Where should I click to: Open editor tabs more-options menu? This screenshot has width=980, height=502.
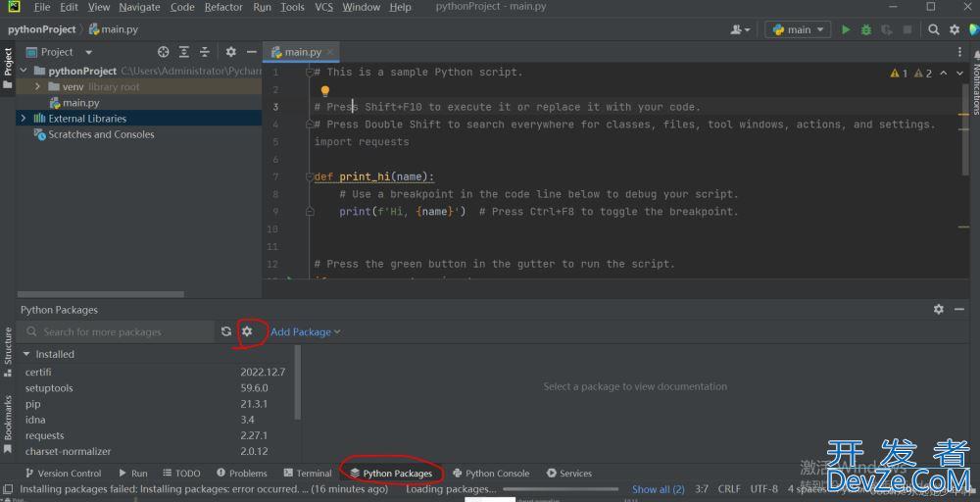pyautogui.click(x=960, y=52)
